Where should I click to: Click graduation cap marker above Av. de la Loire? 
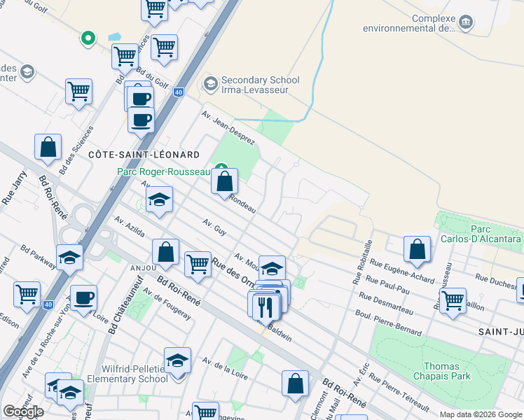tap(177, 361)
